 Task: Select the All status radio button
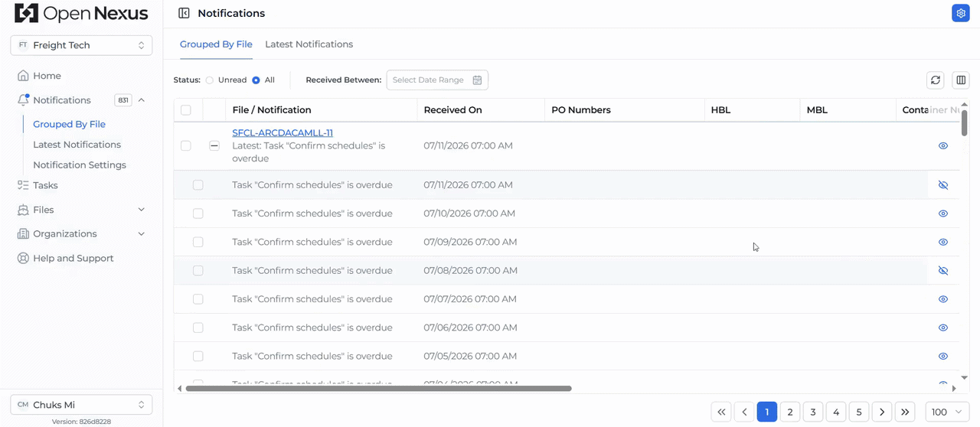pos(256,80)
